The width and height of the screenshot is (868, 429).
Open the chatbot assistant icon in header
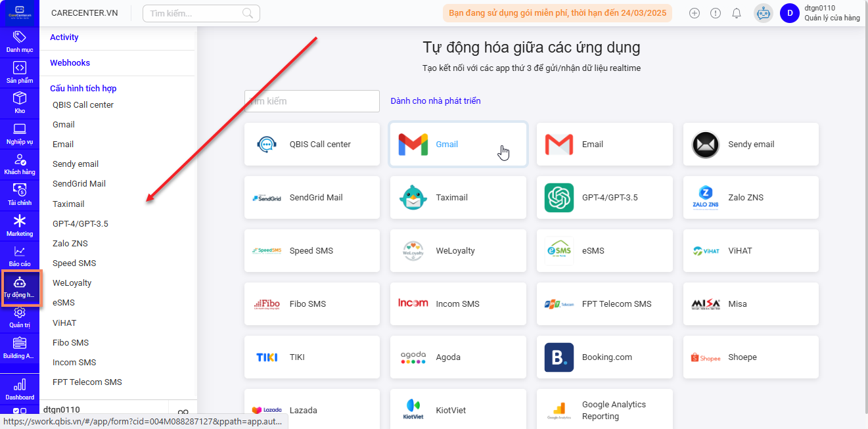click(763, 13)
